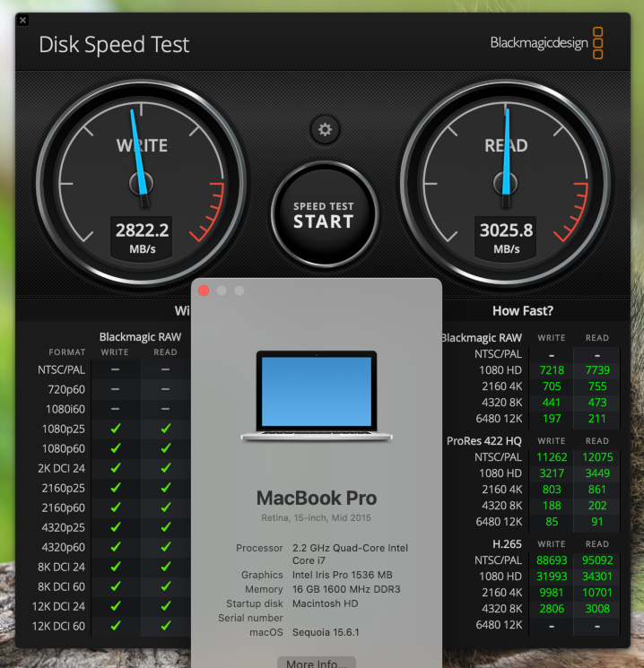
Task: Close the About This Mac window
Action: (x=204, y=291)
